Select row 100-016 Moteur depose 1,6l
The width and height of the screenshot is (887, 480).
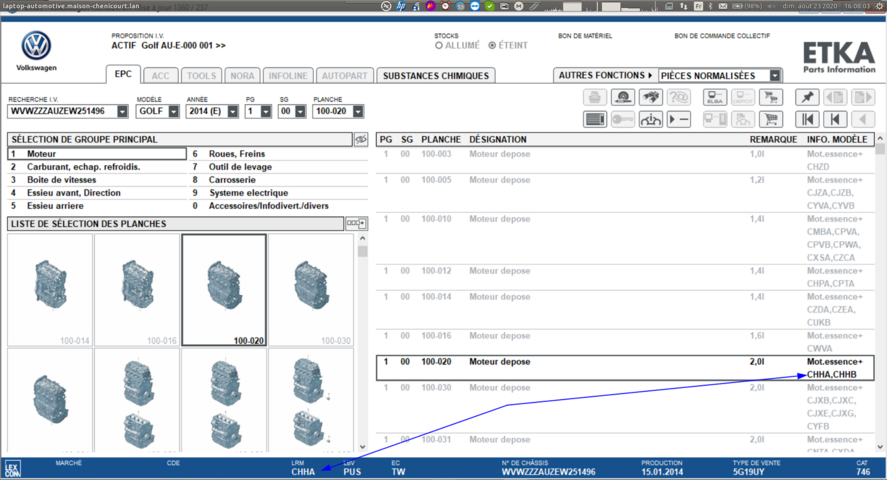pos(625,342)
